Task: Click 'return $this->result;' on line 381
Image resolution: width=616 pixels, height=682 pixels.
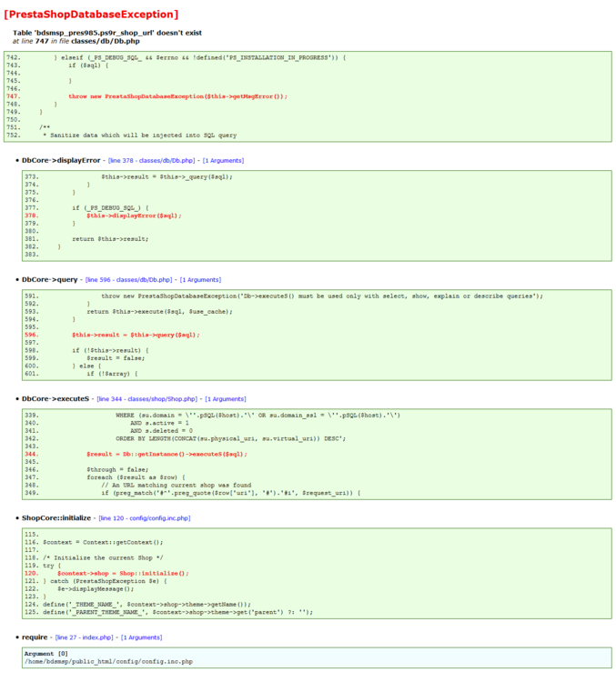Action: coord(110,239)
